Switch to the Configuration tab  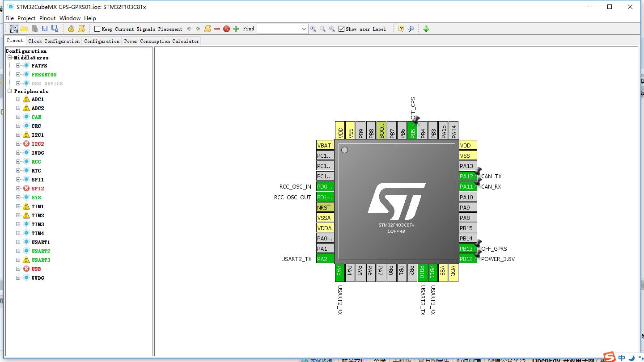click(102, 41)
